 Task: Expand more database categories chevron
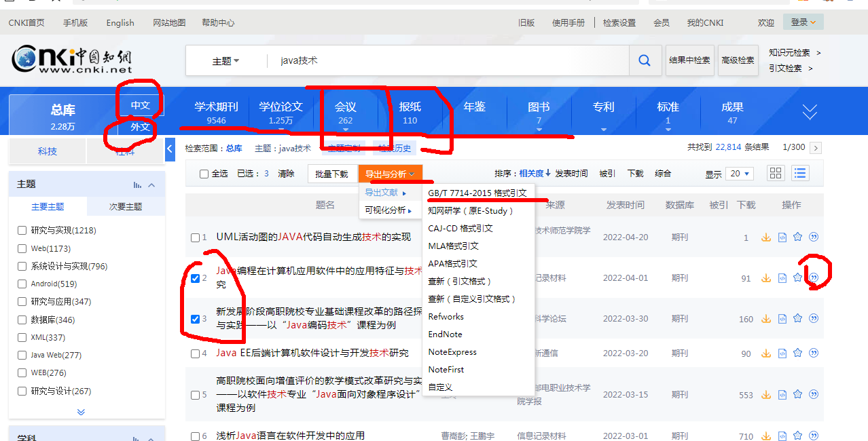pyautogui.click(x=810, y=113)
